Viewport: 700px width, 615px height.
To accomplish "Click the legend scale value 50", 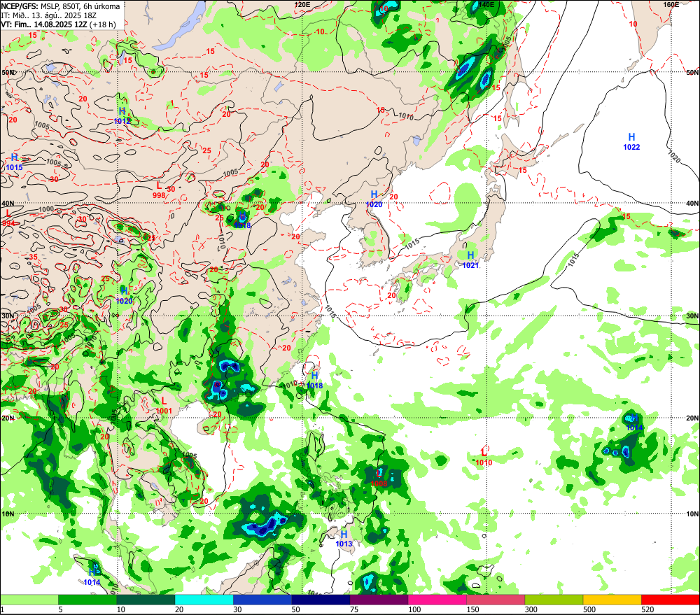I will (296, 609).
